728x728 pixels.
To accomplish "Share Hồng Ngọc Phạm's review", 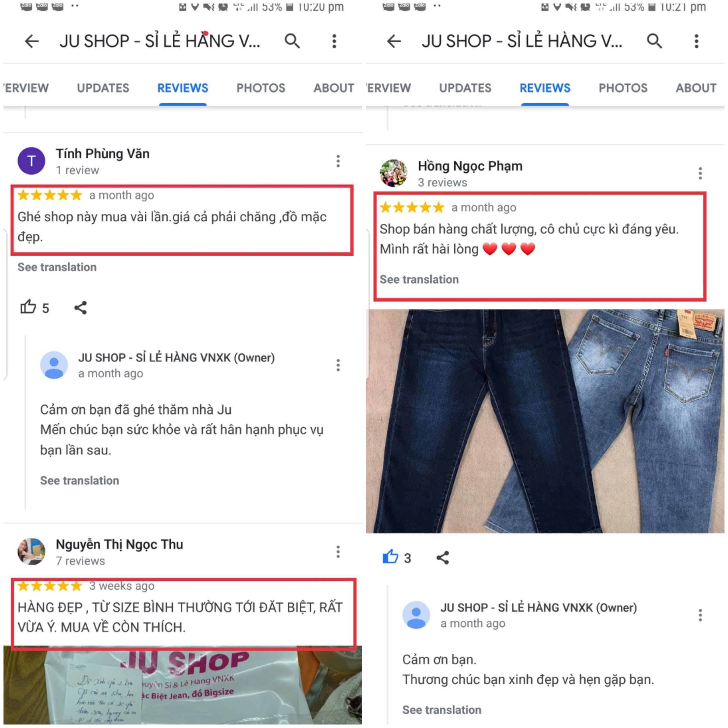I will 443,557.
